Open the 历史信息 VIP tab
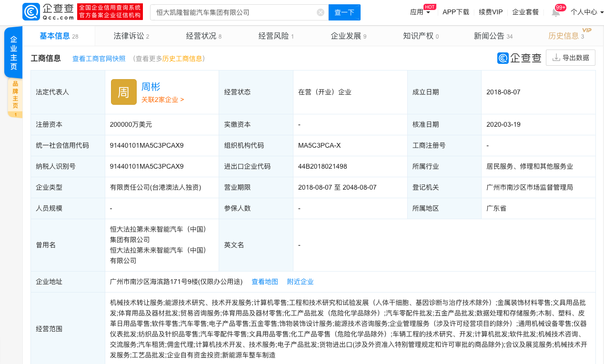This screenshot has height=364, width=604. click(x=566, y=36)
